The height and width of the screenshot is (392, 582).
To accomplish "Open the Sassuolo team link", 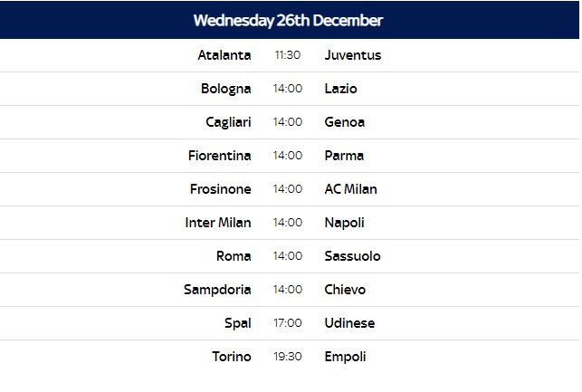I will pos(352,256).
